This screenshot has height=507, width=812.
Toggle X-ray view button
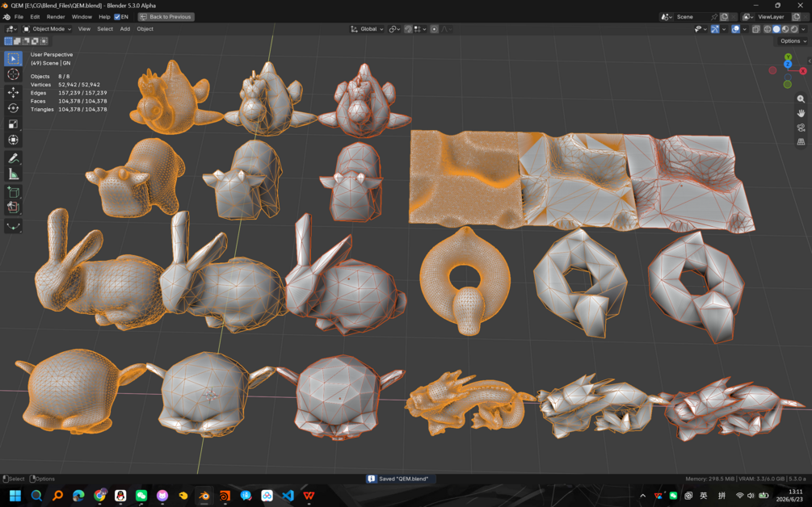point(756,29)
